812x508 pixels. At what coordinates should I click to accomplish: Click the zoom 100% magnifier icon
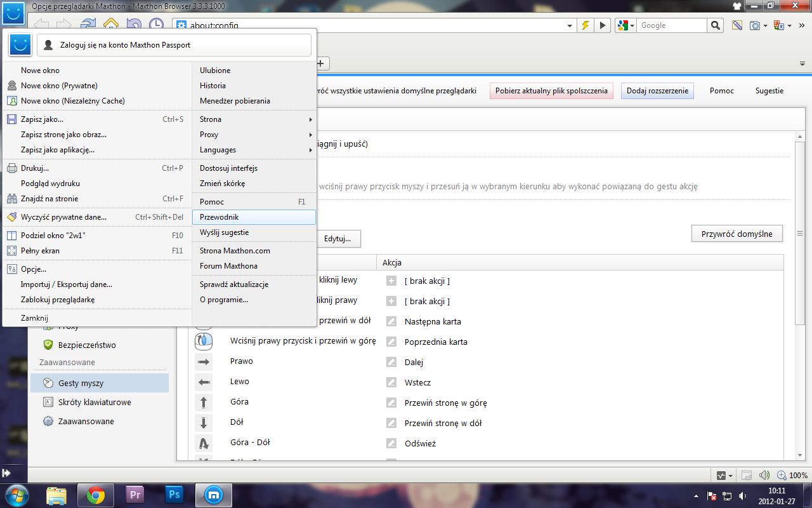pos(781,475)
